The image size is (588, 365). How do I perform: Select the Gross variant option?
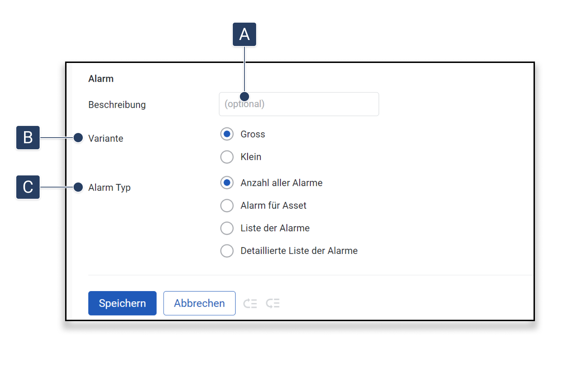pos(227,134)
